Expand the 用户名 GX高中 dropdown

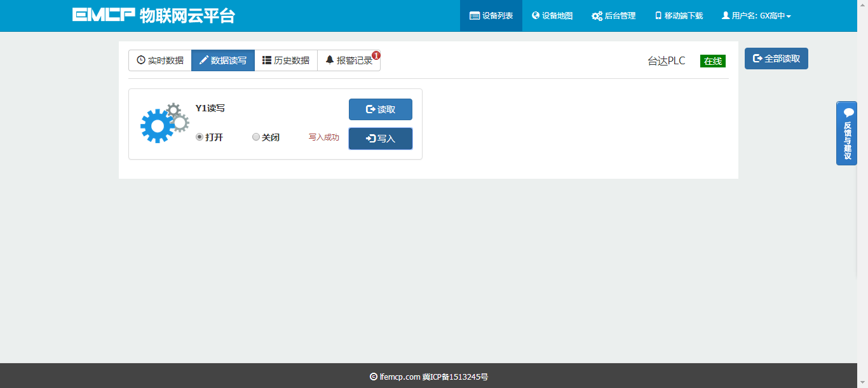[x=756, y=16]
